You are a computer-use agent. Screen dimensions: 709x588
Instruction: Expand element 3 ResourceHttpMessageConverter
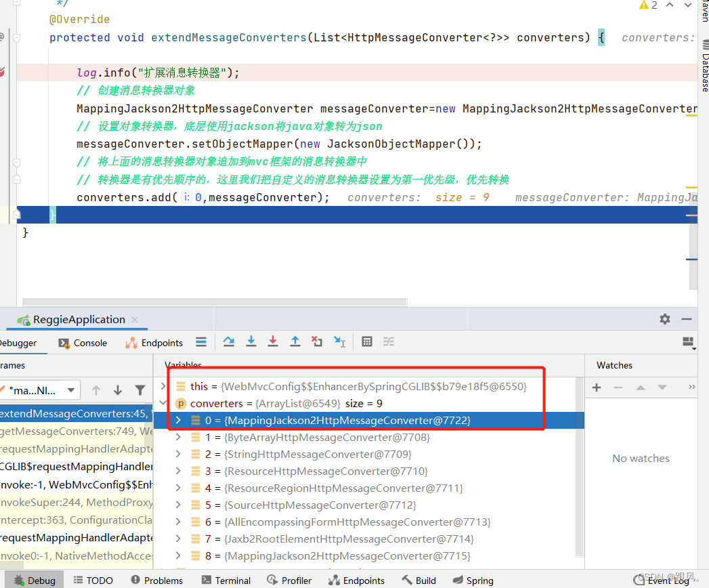[x=178, y=471]
